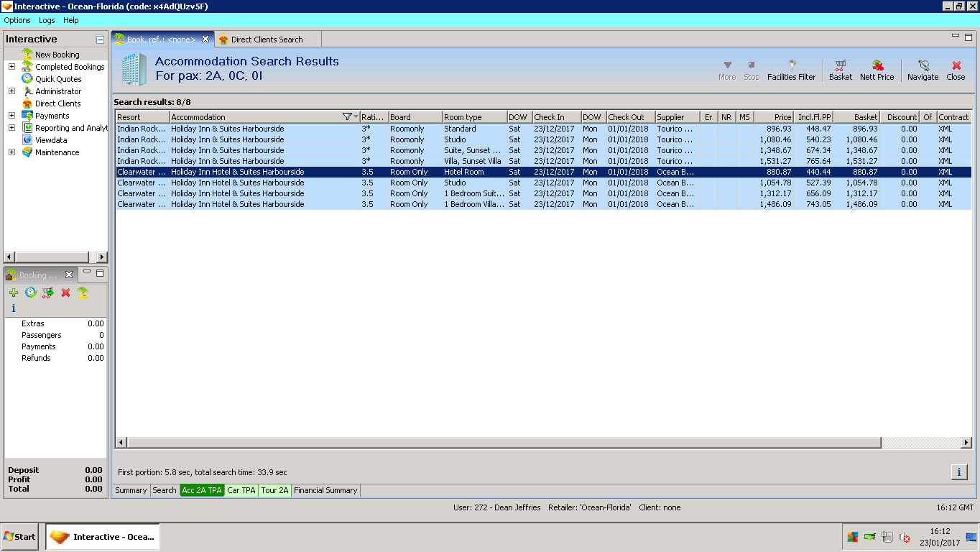The height and width of the screenshot is (552, 980).
Task: Open the Basket from results toolbar
Action: [840, 70]
